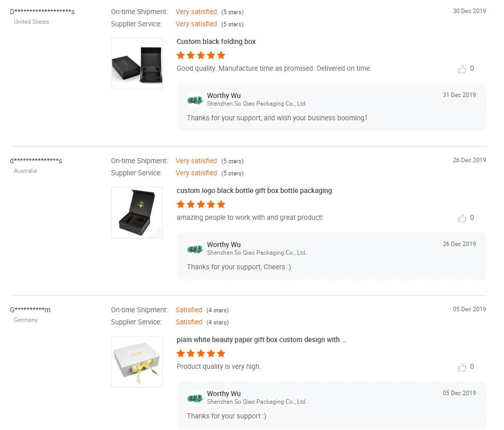
Task: Give thumbs-up to the Germany review
Action: click(462, 367)
